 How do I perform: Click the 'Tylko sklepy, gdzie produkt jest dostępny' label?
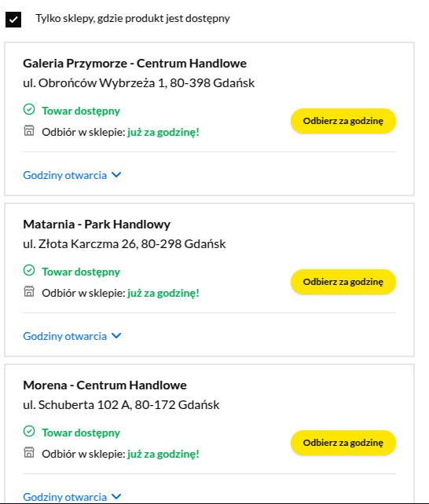click(x=133, y=19)
